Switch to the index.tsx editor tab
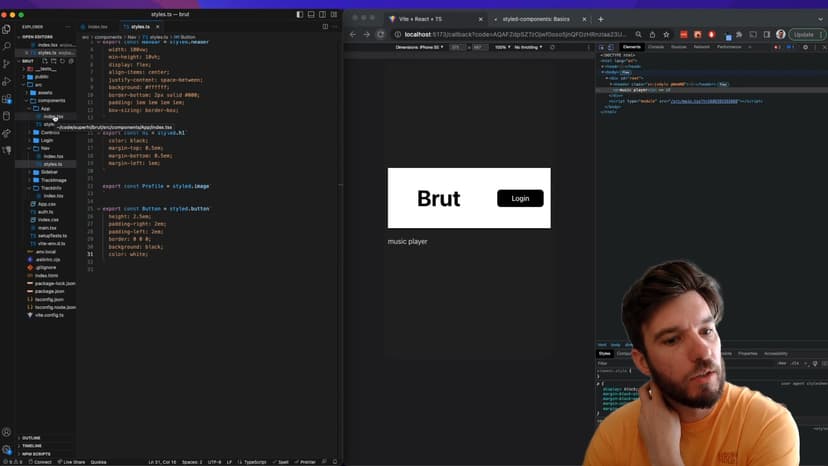 coord(97,26)
